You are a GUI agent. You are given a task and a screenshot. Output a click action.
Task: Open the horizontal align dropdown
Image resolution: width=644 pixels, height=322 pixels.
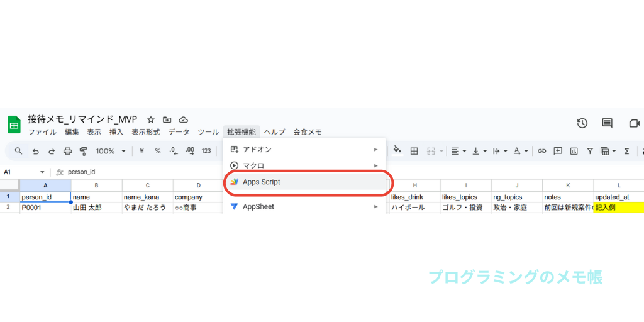tap(458, 151)
